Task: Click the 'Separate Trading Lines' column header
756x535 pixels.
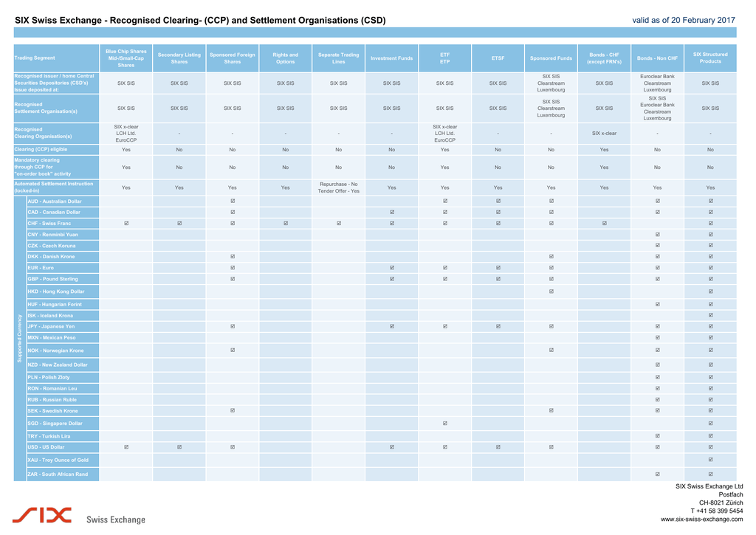Action: point(338,58)
